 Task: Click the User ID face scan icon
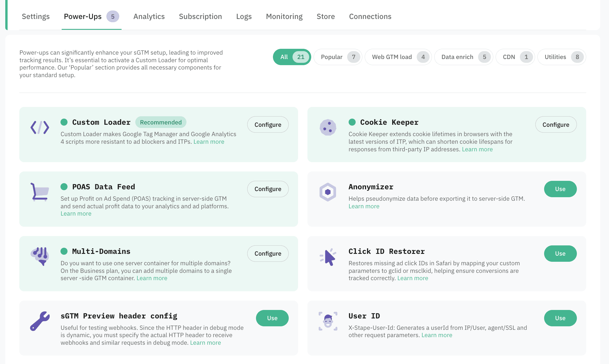[328, 321]
